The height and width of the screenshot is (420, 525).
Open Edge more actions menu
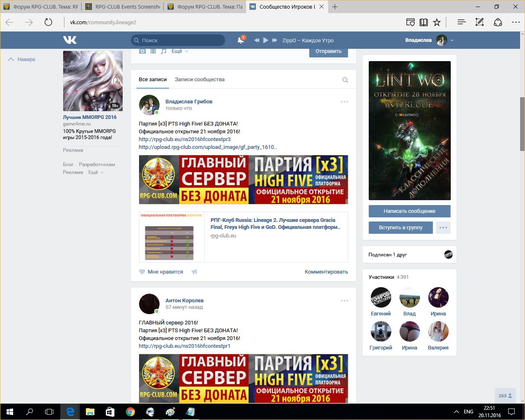[516, 22]
